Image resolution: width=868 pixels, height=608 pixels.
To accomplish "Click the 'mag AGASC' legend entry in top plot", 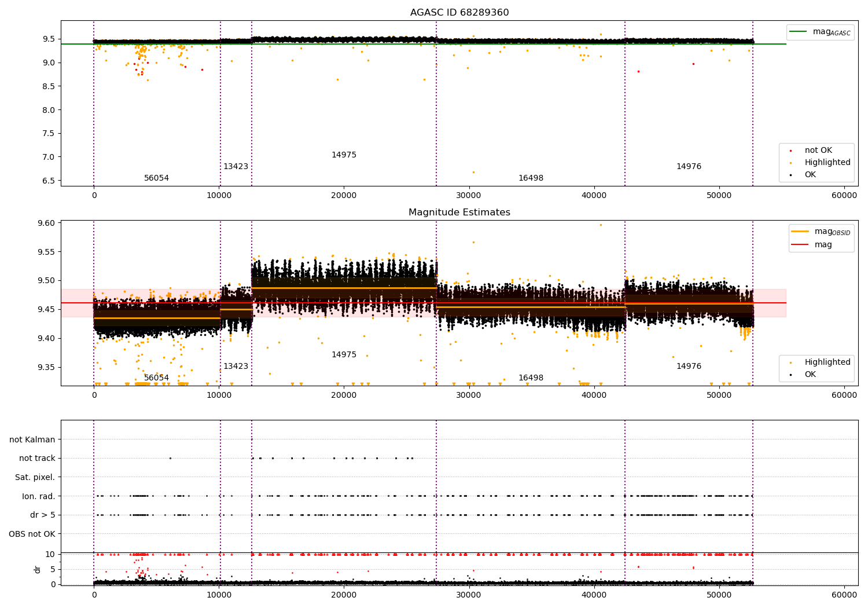I will tap(821, 32).
